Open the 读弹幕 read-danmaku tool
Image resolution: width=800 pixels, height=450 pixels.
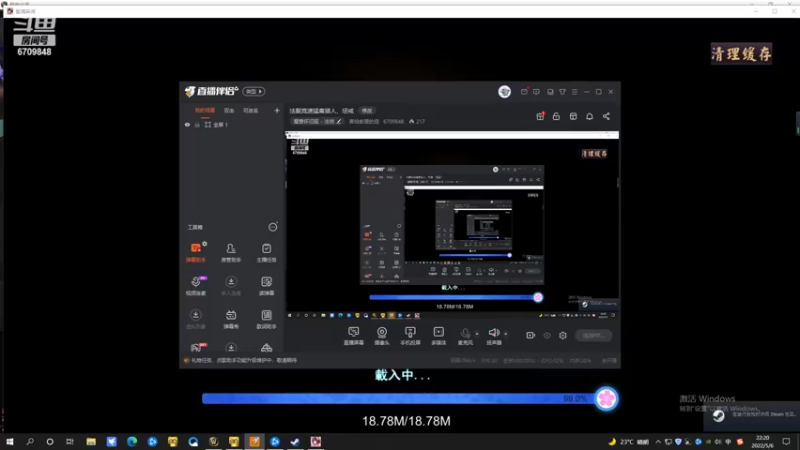pos(266,286)
